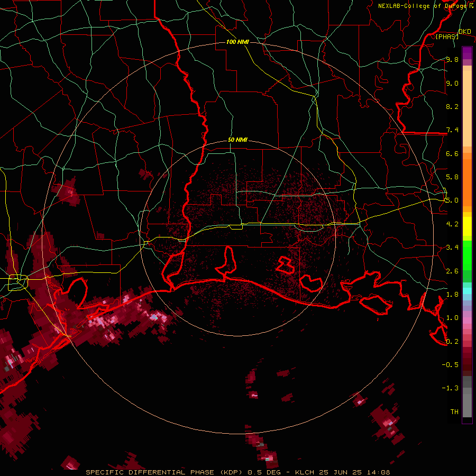Click the 8.2 color scale value
The width and height of the screenshot is (476, 476).
[x=452, y=106]
